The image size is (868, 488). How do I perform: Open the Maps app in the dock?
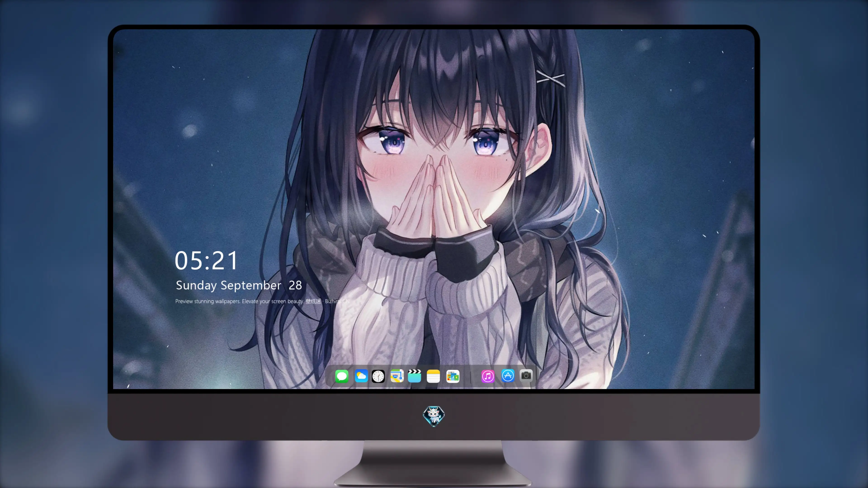[x=397, y=376]
